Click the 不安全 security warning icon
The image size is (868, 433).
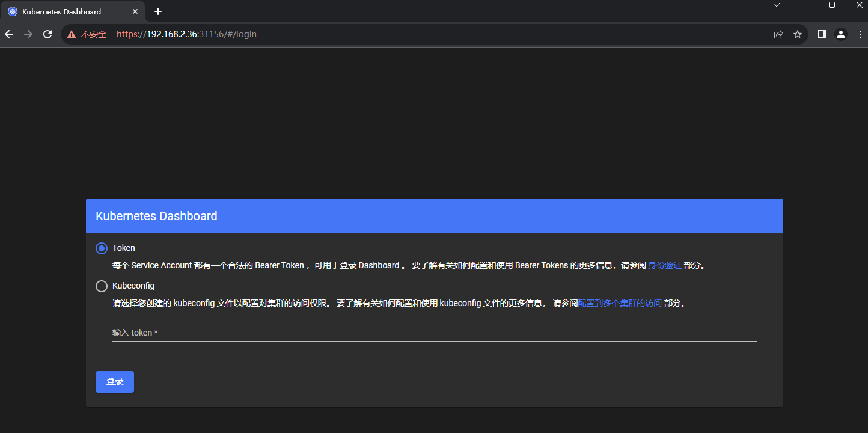coord(72,34)
